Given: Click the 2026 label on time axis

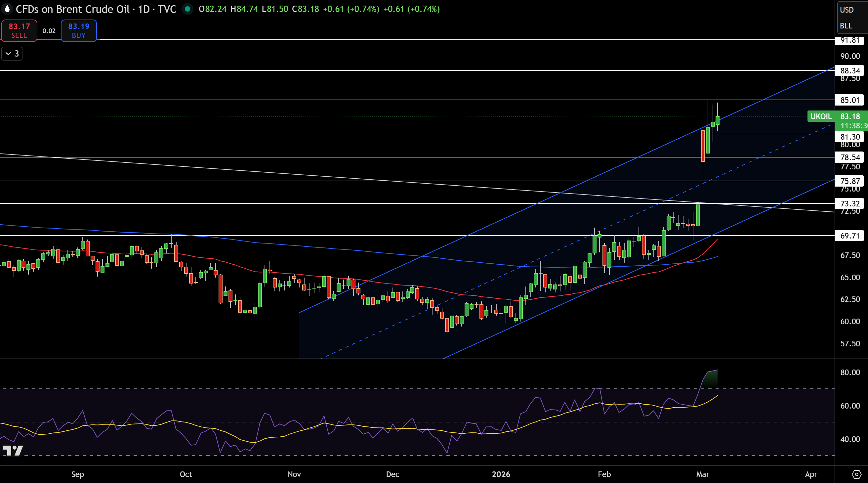Looking at the screenshot, I should [501, 474].
